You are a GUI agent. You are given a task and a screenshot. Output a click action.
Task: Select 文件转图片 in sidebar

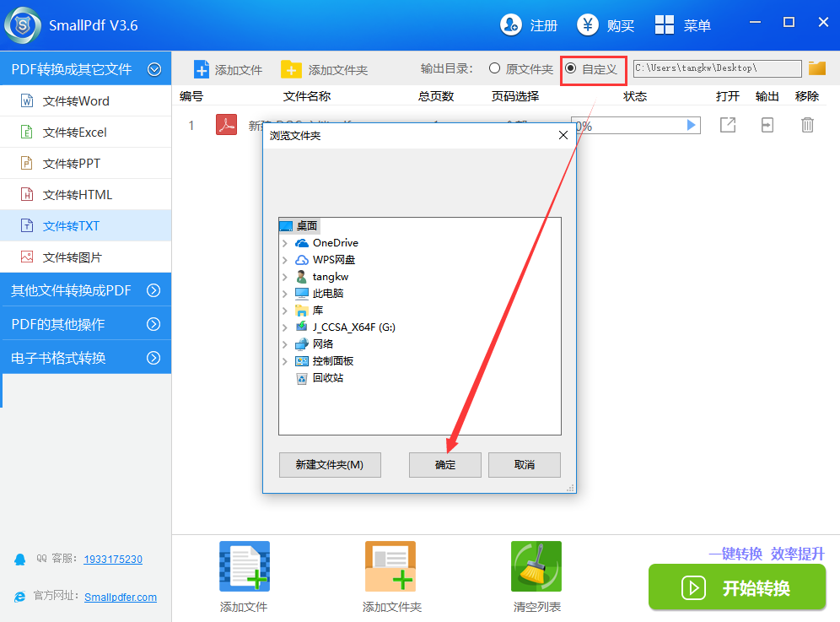pyautogui.click(x=86, y=257)
